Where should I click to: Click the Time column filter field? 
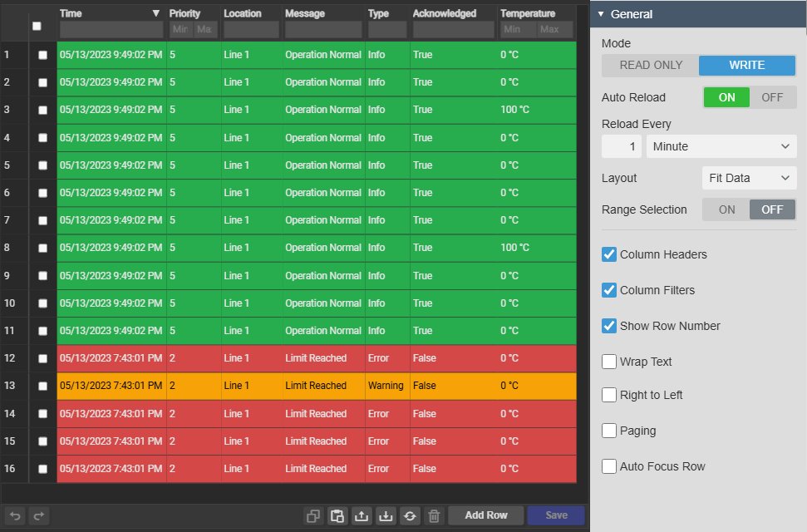coord(111,29)
